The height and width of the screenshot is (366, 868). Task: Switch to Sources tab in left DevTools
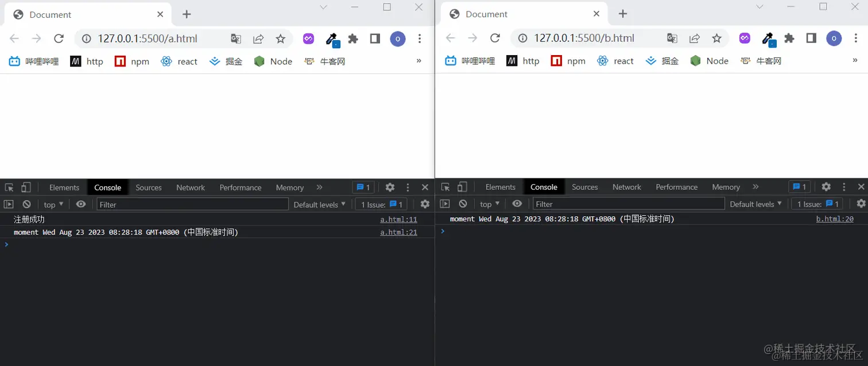point(149,188)
